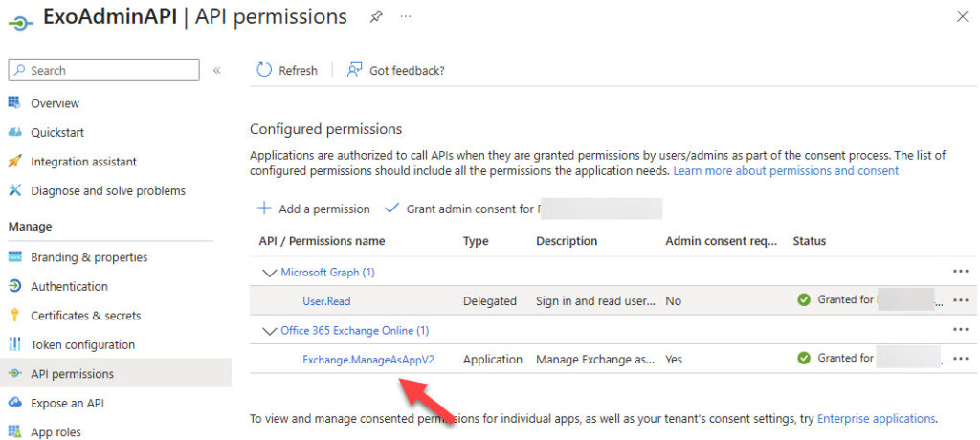Open Integration assistant
Viewport: 980px width, 440px height.
(x=84, y=162)
